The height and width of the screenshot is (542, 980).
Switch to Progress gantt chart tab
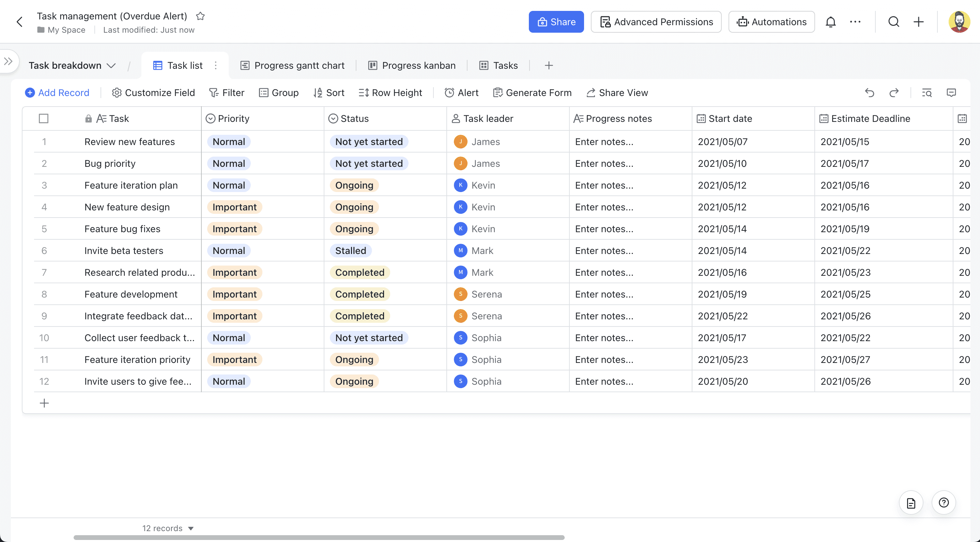[292, 66]
